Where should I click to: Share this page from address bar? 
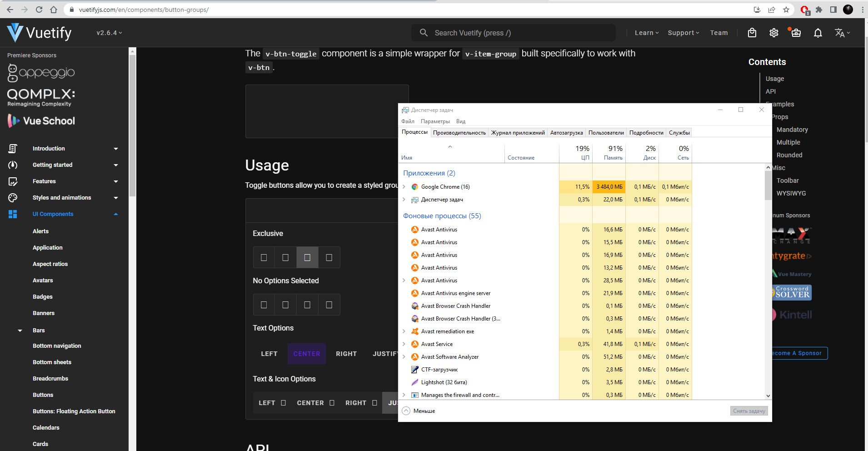click(x=772, y=10)
